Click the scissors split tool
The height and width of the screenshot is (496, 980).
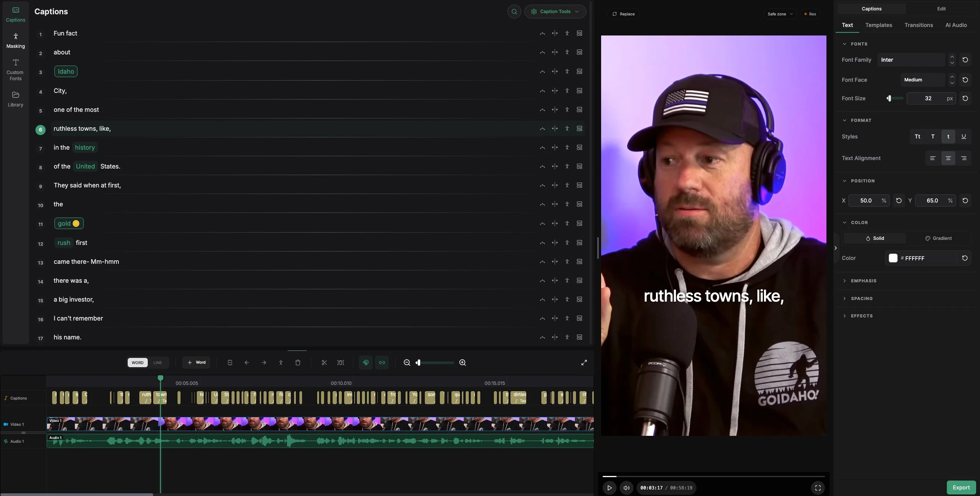[x=324, y=363]
